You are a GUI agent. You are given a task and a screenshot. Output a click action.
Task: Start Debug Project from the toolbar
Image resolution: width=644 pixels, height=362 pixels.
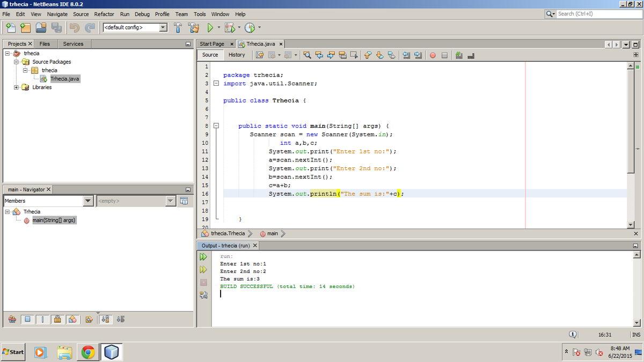(230, 27)
